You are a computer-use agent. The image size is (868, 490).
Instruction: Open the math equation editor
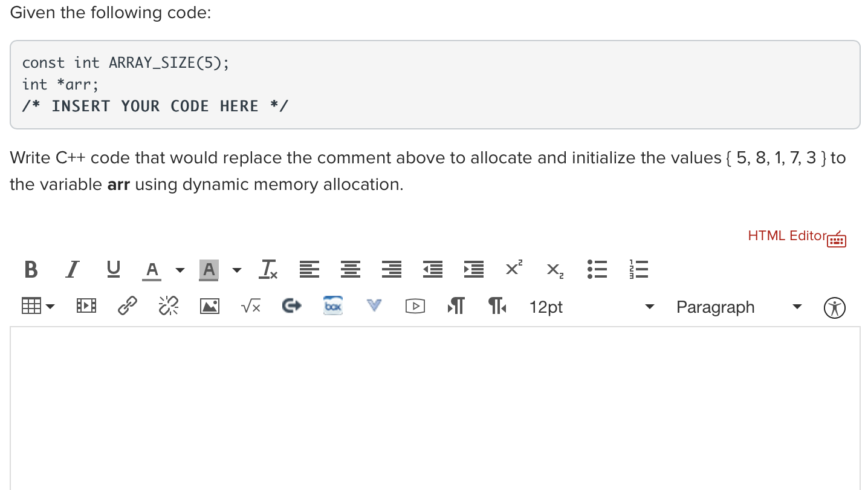click(x=250, y=307)
